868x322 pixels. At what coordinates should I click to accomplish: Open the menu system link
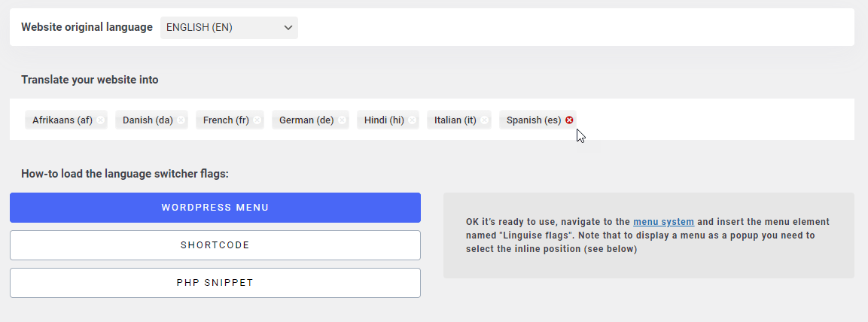tap(663, 222)
